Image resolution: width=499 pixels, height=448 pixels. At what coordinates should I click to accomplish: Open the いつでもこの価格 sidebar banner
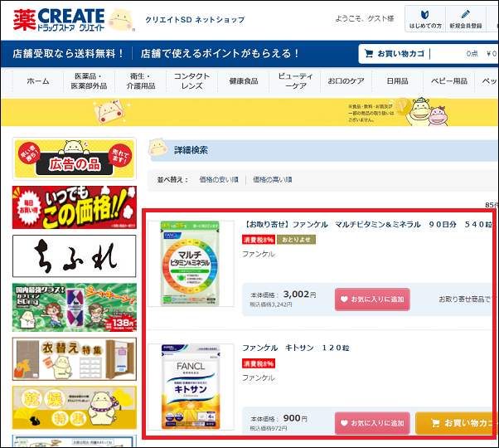click(x=75, y=207)
